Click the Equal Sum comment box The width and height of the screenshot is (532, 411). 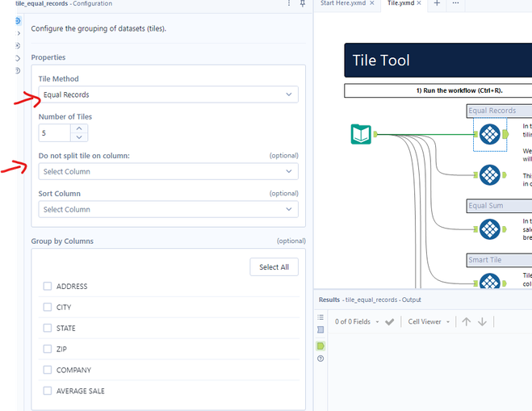click(499, 206)
